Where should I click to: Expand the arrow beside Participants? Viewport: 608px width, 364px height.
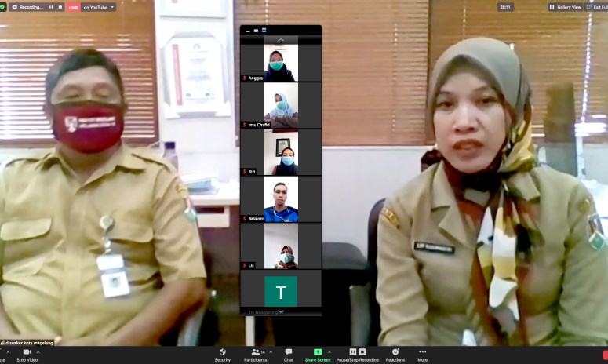271,352
